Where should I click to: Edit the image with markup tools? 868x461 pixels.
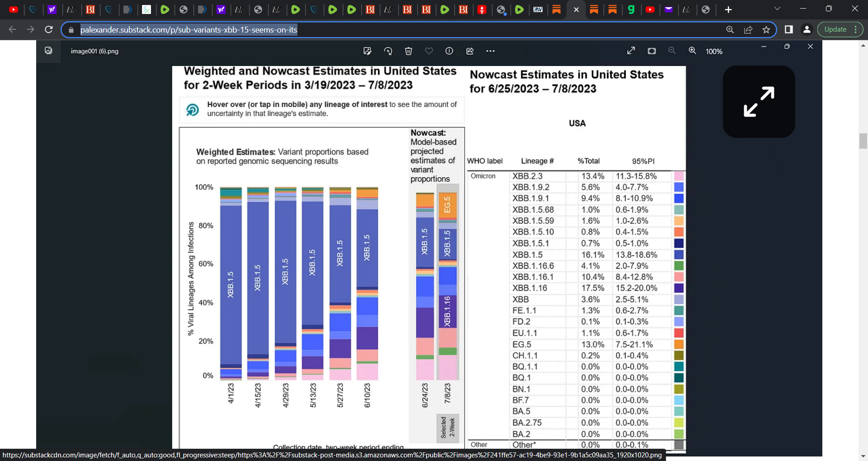coord(368,51)
